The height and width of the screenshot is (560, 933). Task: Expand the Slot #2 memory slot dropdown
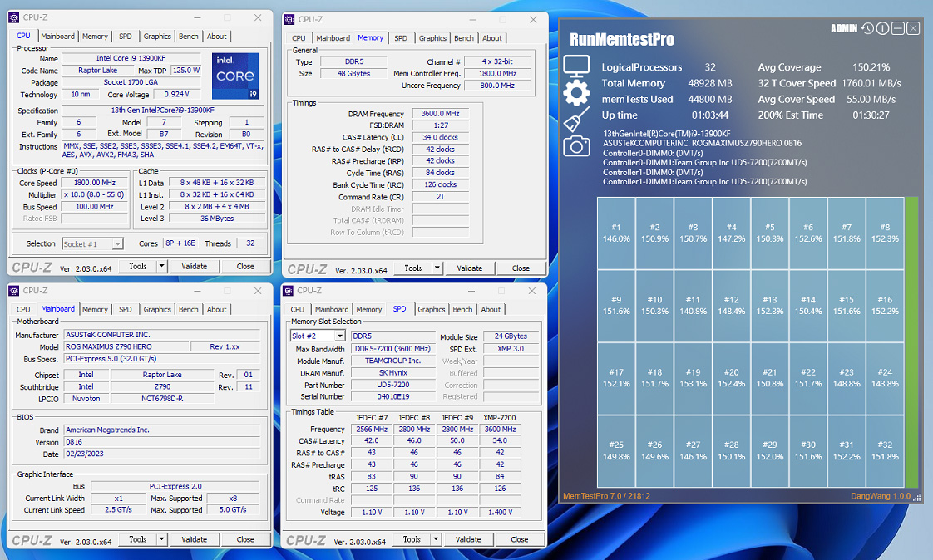[x=339, y=336]
